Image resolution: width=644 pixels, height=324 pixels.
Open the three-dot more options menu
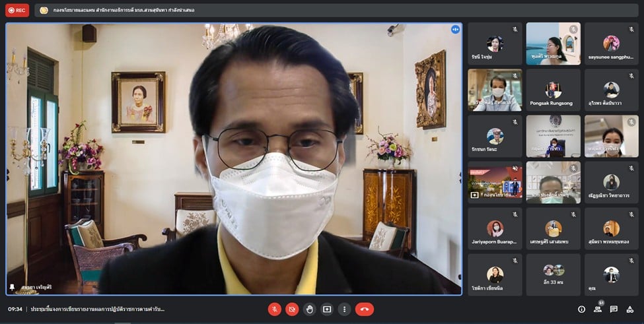coord(344,309)
